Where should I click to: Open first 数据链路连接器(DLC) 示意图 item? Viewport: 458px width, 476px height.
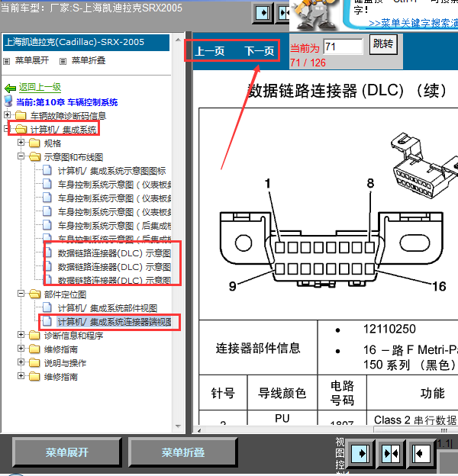114,253
